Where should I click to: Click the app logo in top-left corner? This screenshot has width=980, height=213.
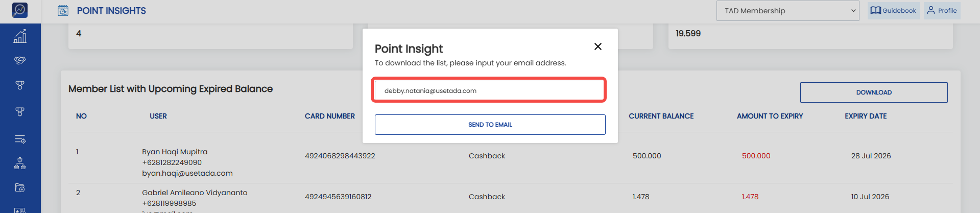click(x=20, y=10)
